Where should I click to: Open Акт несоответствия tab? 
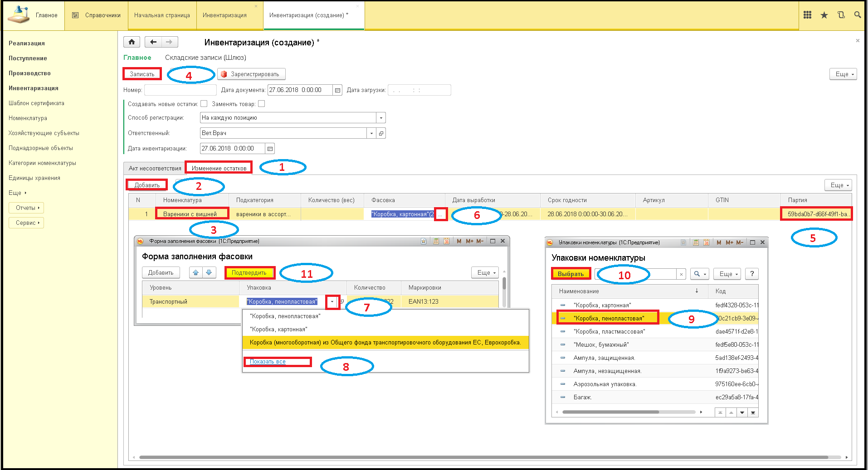pos(155,168)
